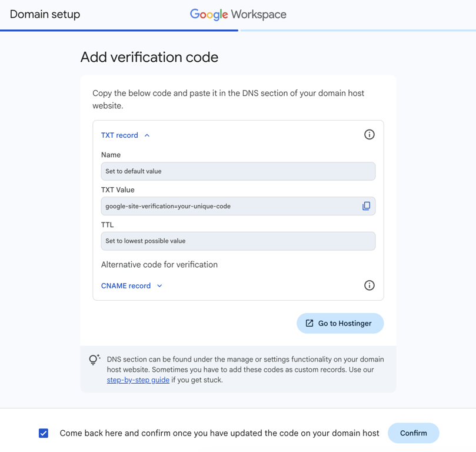Click the lightbulb tip icon
The height and width of the screenshot is (452, 476).
(x=94, y=360)
